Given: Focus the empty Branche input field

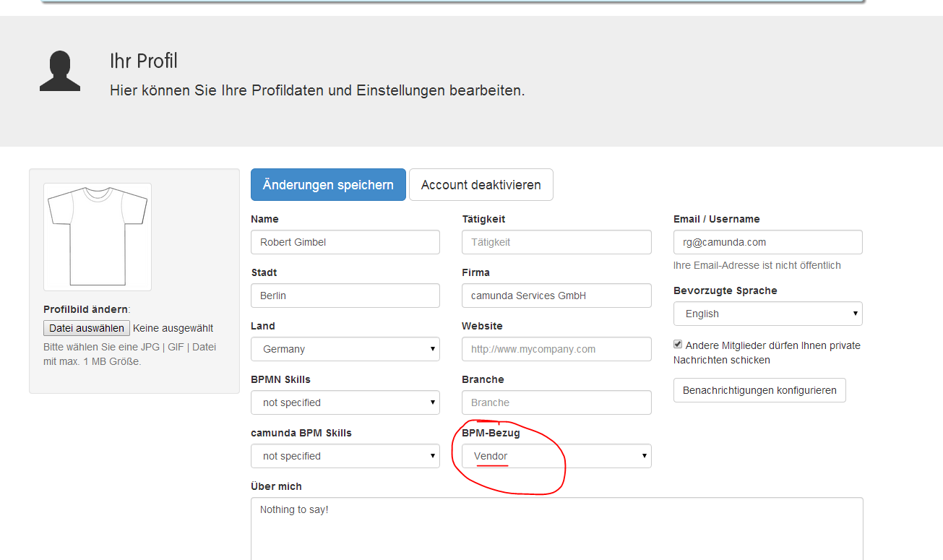Looking at the screenshot, I should tap(556, 402).
